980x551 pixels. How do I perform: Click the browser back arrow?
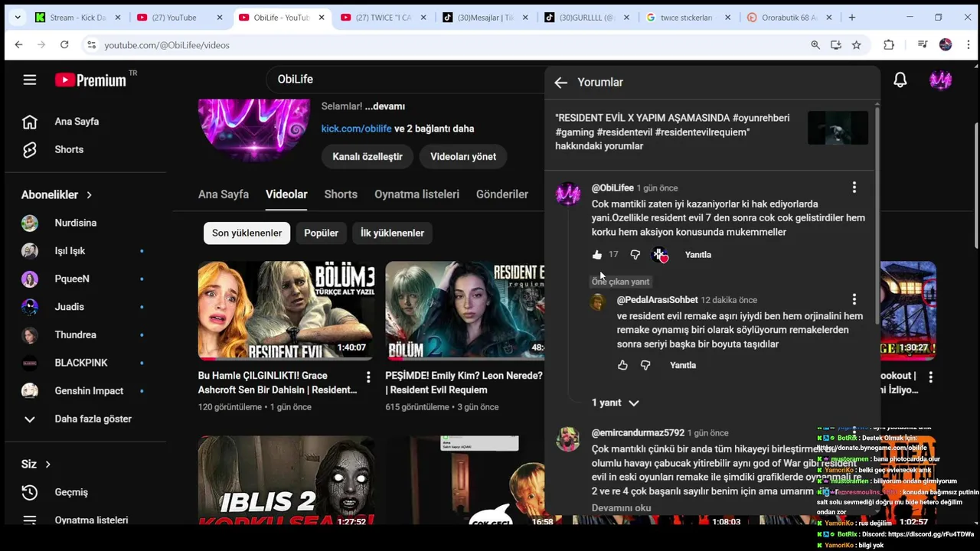[x=18, y=45]
